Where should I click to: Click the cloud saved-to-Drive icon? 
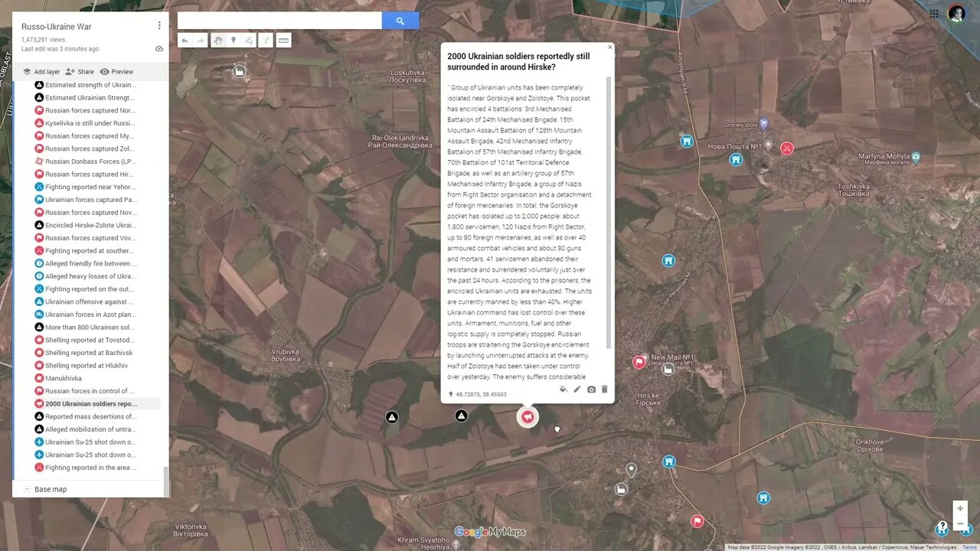(x=159, y=49)
